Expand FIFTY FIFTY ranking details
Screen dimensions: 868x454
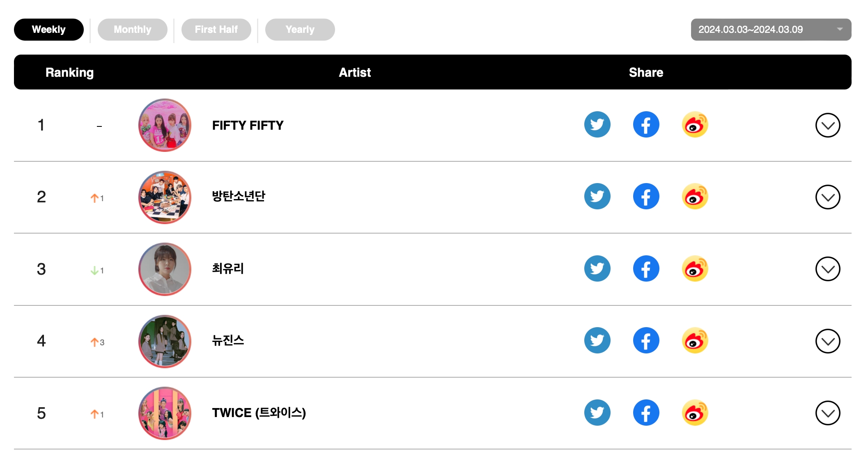827,125
